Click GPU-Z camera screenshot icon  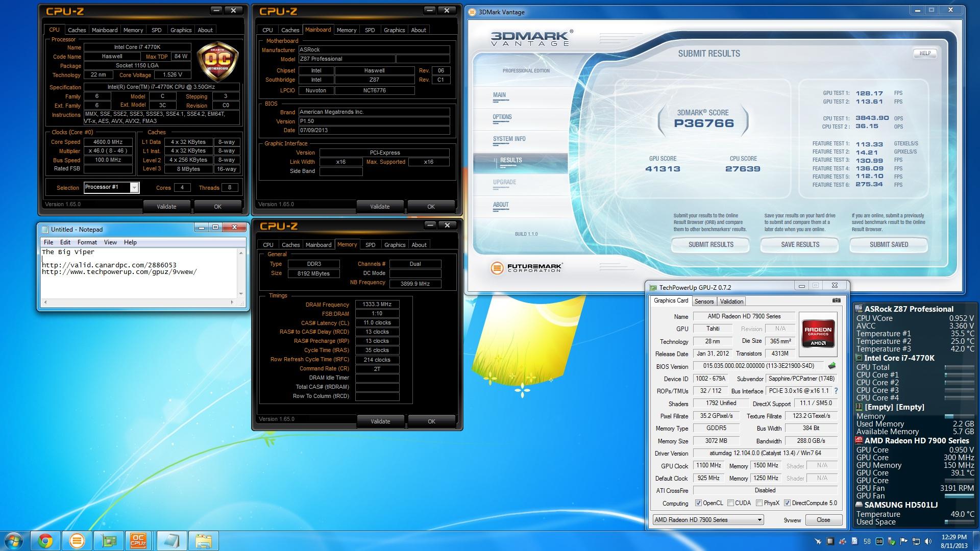pyautogui.click(x=836, y=300)
